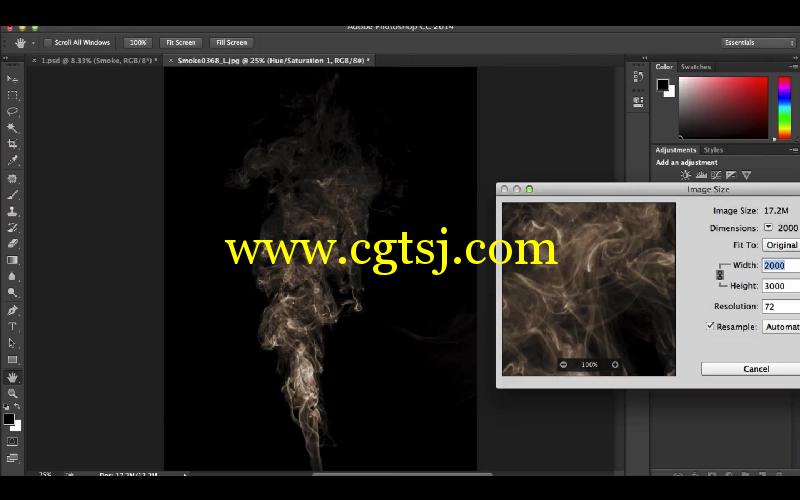Click the Fill Screen button
The height and width of the screenshot is (500, 800).
232,43
